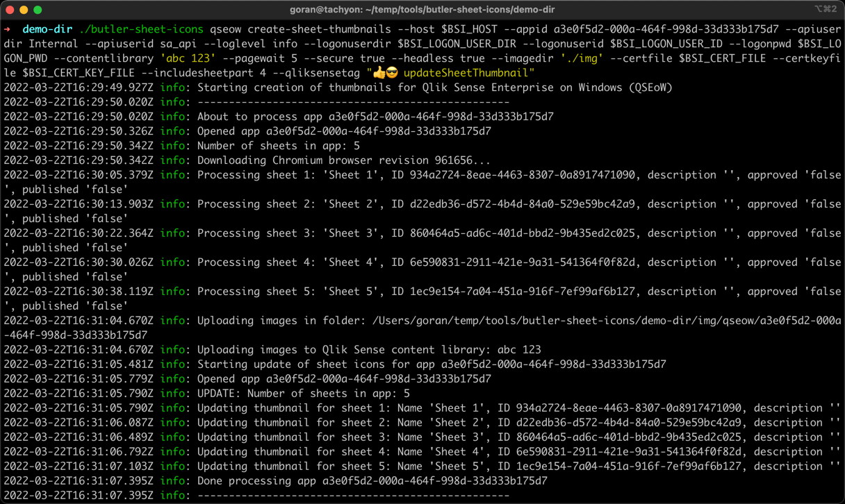This screenshot has width=845, height=504.
Task: Click the 'Opened app' line at 16:31:05.779Z
Action: (247, 379)
